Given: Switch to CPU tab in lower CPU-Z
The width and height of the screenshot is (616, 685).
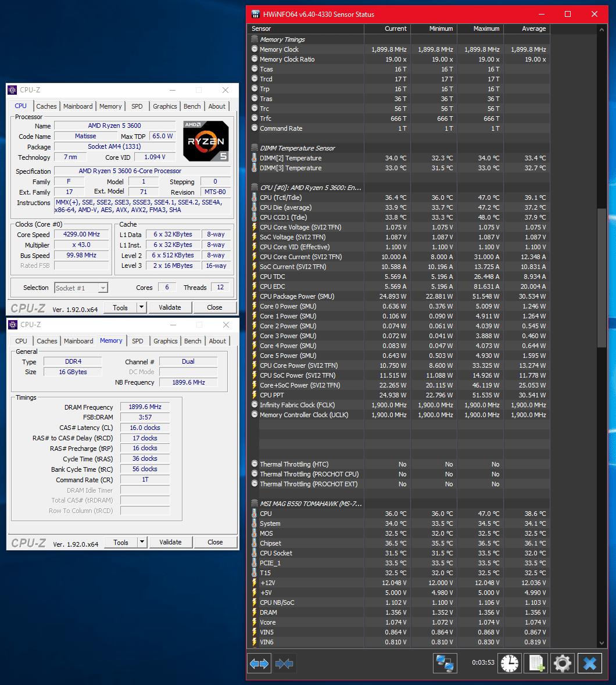Looking at the screenshot, I should [21, 340].
